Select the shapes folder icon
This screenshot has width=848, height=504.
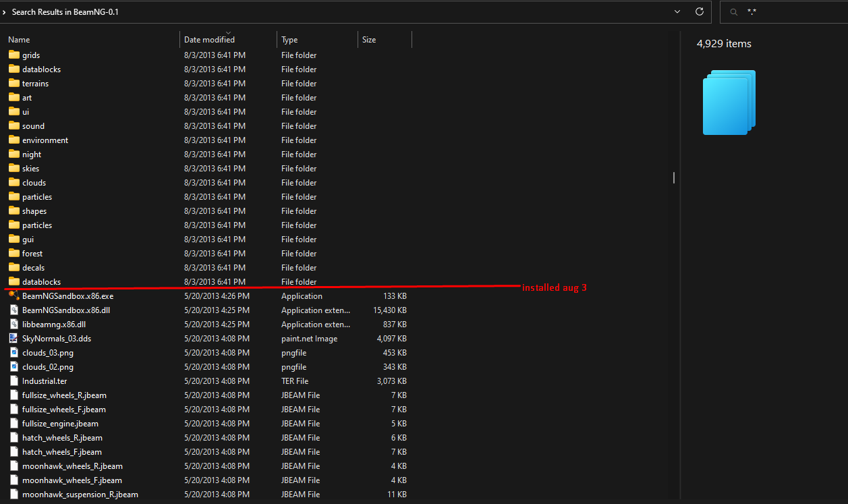pyautogui.click(x=14, y=211)
